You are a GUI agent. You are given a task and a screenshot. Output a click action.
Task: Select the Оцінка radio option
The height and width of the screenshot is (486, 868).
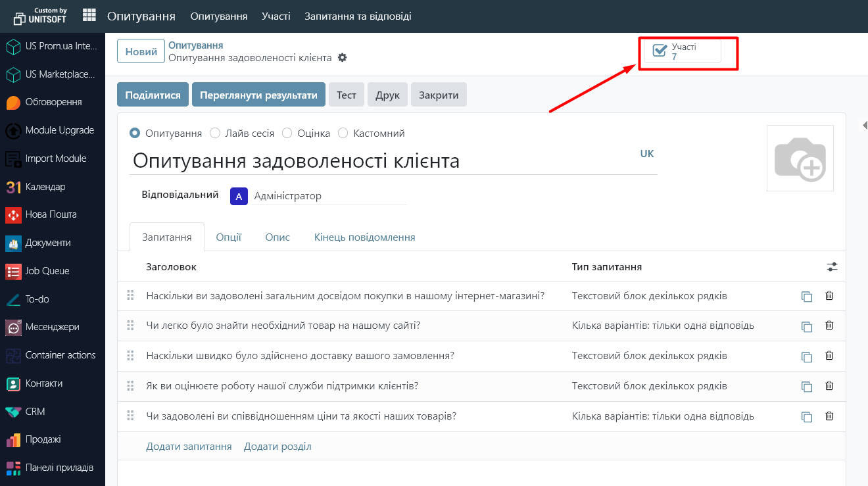287,134
